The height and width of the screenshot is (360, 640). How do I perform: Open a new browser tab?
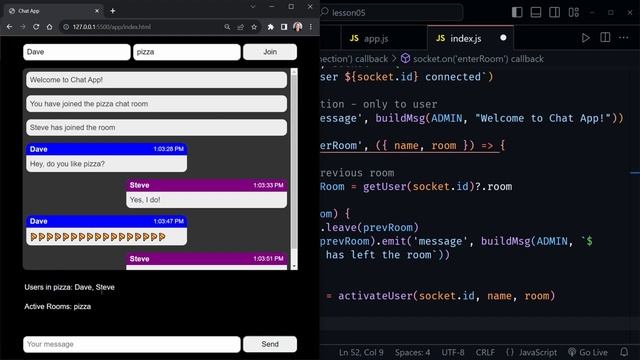coord(113,11)
